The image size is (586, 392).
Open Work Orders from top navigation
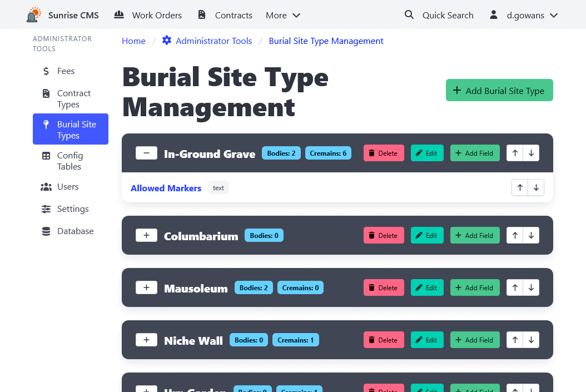[x=148, y=16]
